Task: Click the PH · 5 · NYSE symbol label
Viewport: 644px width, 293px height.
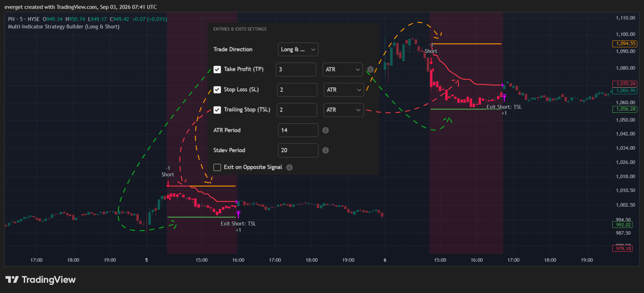Action: tap(24, 19)
